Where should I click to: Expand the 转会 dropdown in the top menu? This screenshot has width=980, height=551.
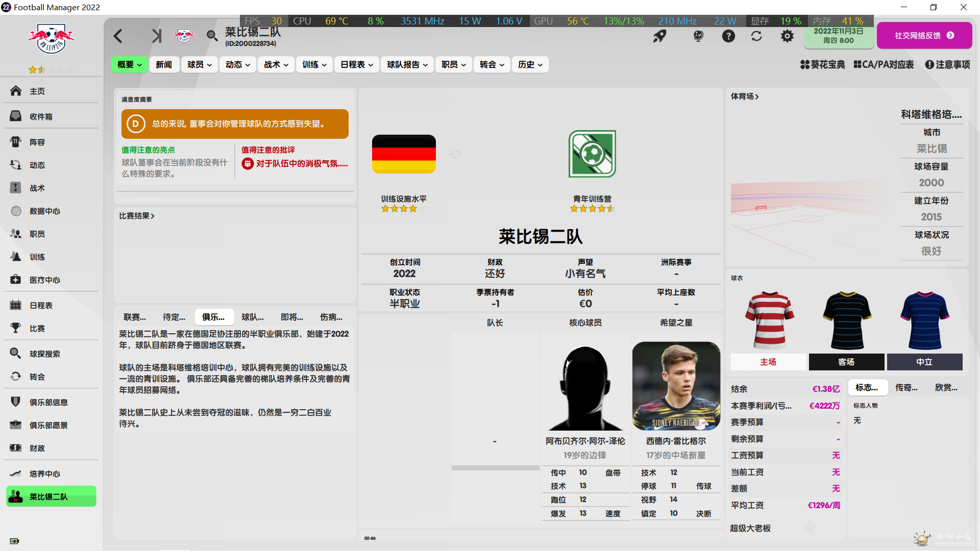[x=492, y=64]
